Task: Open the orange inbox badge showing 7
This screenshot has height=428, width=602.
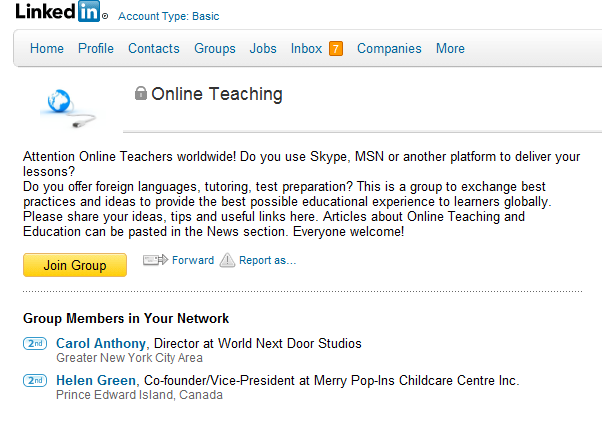Action: tap(336, 49)
